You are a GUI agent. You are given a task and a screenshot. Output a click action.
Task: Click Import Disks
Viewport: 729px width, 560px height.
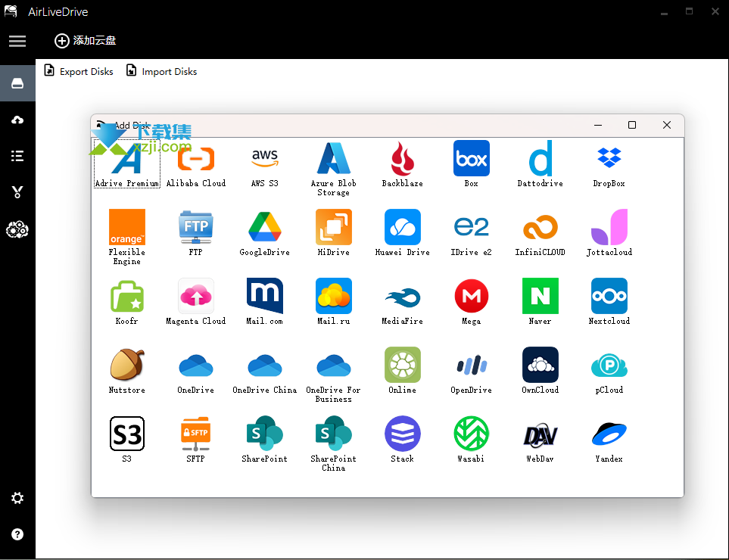click(x=161, y=72)
